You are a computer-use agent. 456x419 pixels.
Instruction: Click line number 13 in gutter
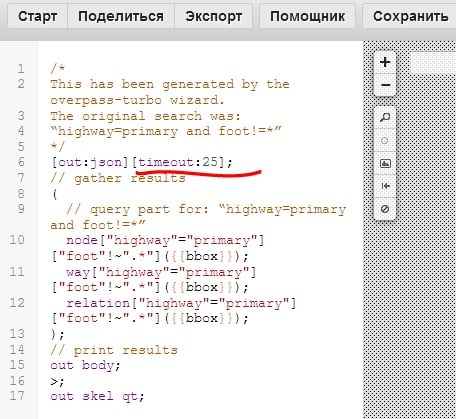click(17, 334)
